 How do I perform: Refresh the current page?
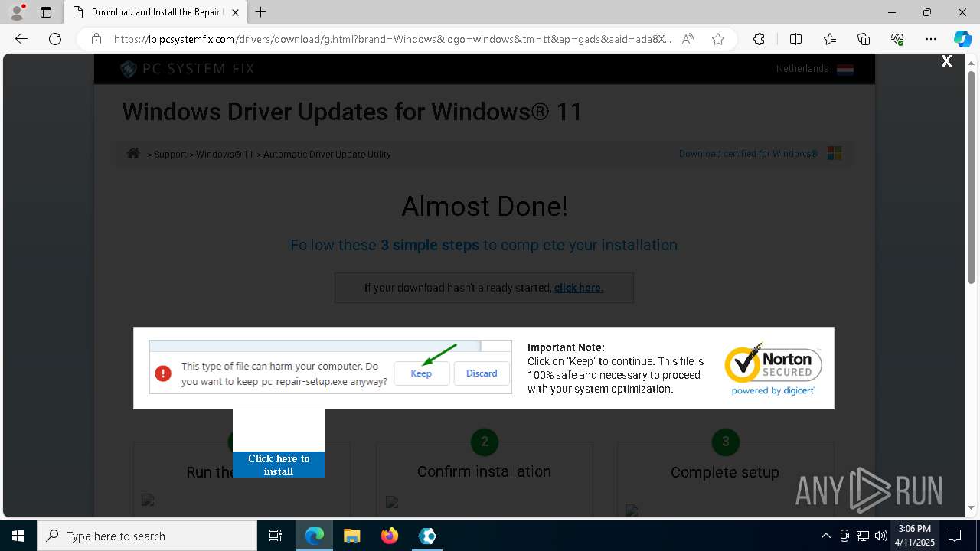[55, 39]
